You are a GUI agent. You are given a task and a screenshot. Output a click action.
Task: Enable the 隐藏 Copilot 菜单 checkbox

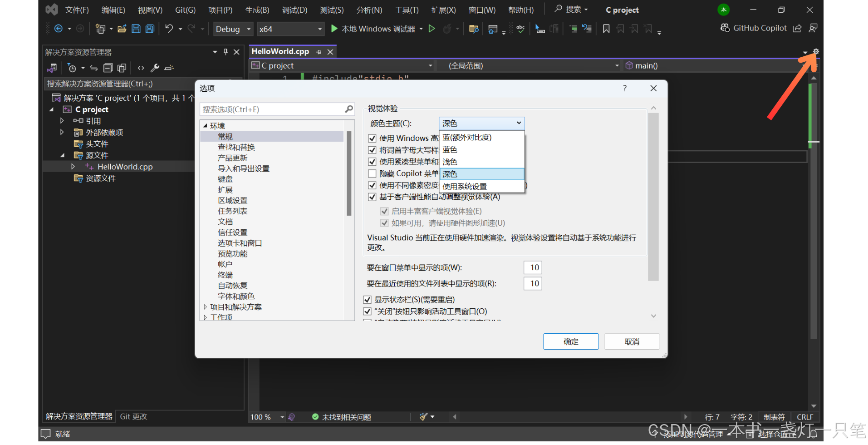click(372, 173)
